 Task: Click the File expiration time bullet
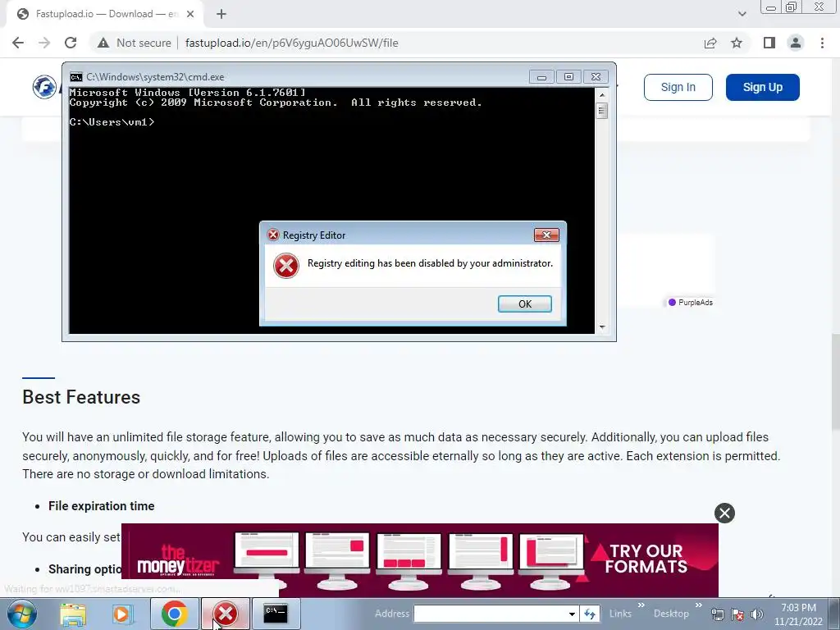coord(101,506)
